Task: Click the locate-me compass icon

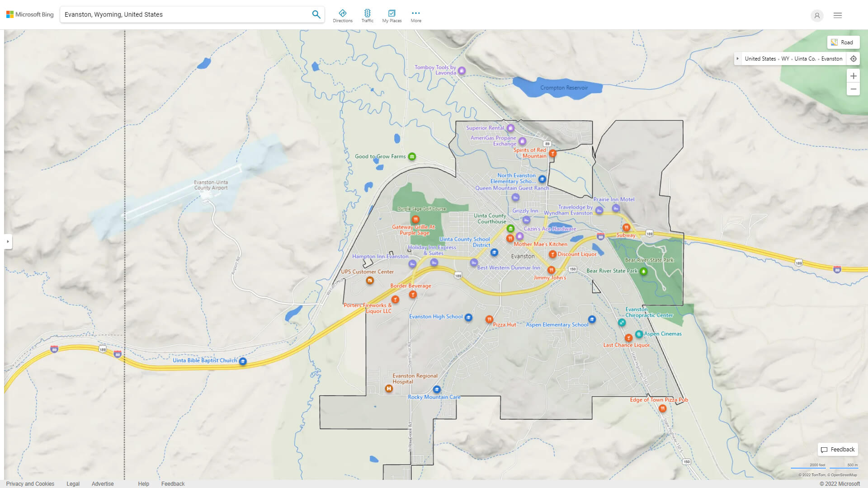Action: tap(854, 58)
